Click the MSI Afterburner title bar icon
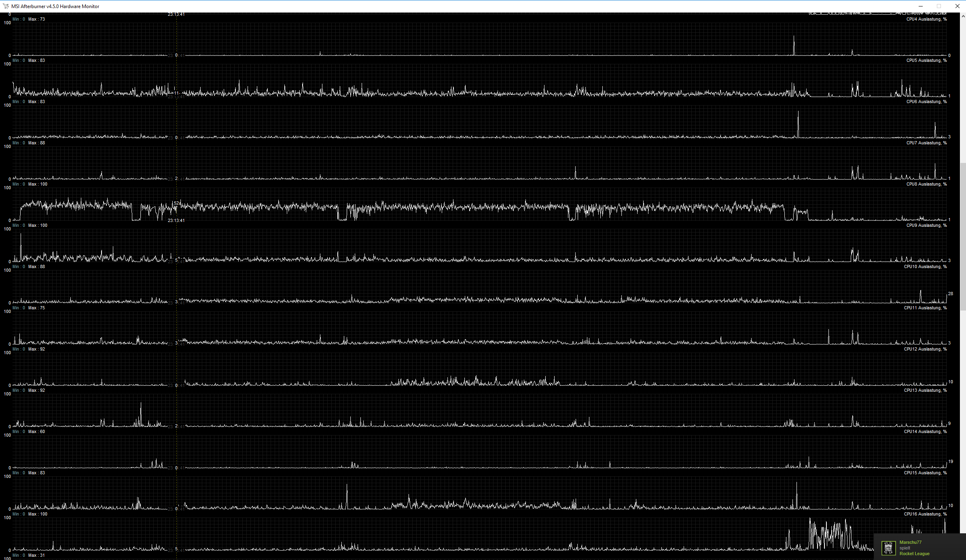The height and width of the screenshot is (560, 966). point(6,6)
